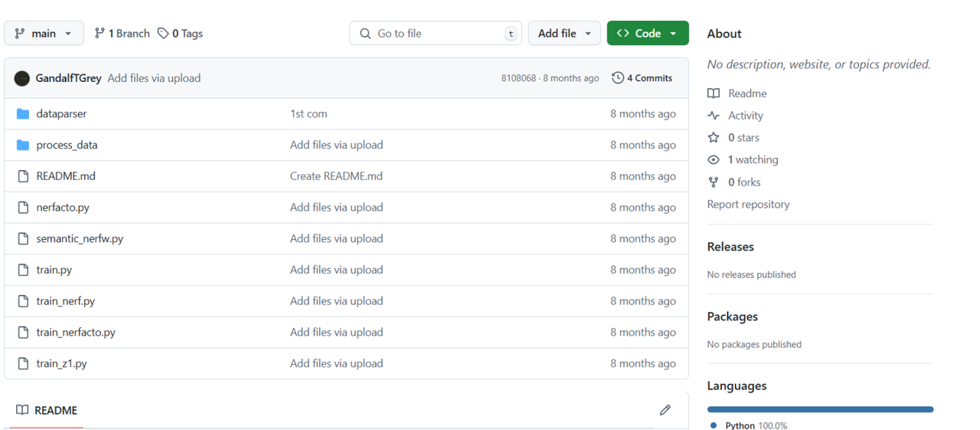
Task: Select the README tab
Action: coord(47,410)
